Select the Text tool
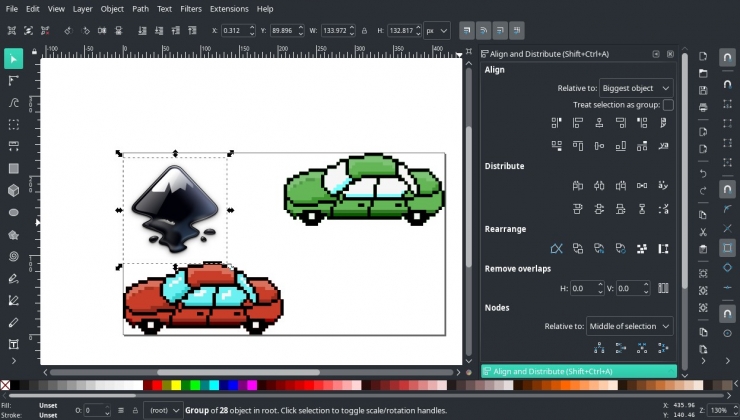The height and width of the screenshot is (420, 740). (x=13, y=344)
